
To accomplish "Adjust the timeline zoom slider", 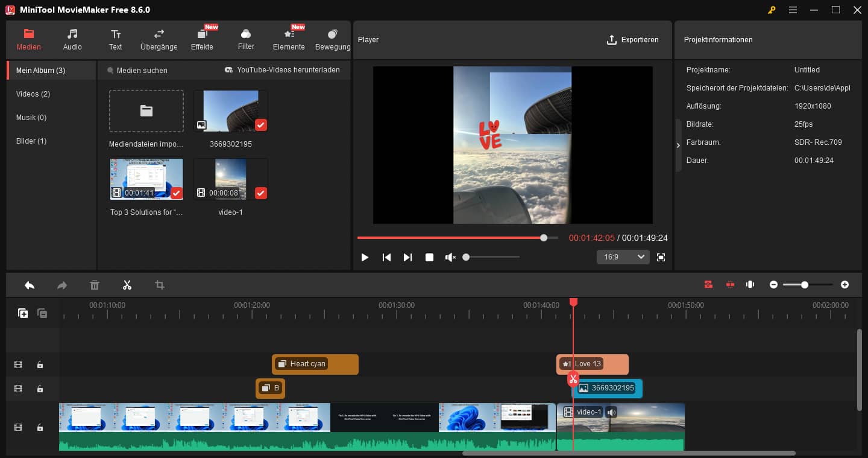I will pos(806,284).
